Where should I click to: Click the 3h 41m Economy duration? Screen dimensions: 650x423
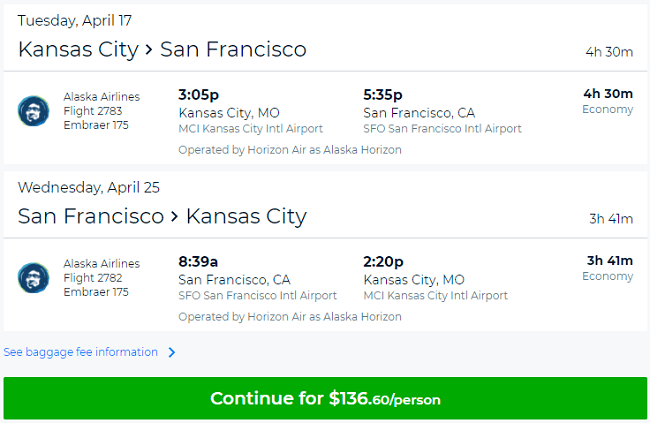tap(608, 268)
